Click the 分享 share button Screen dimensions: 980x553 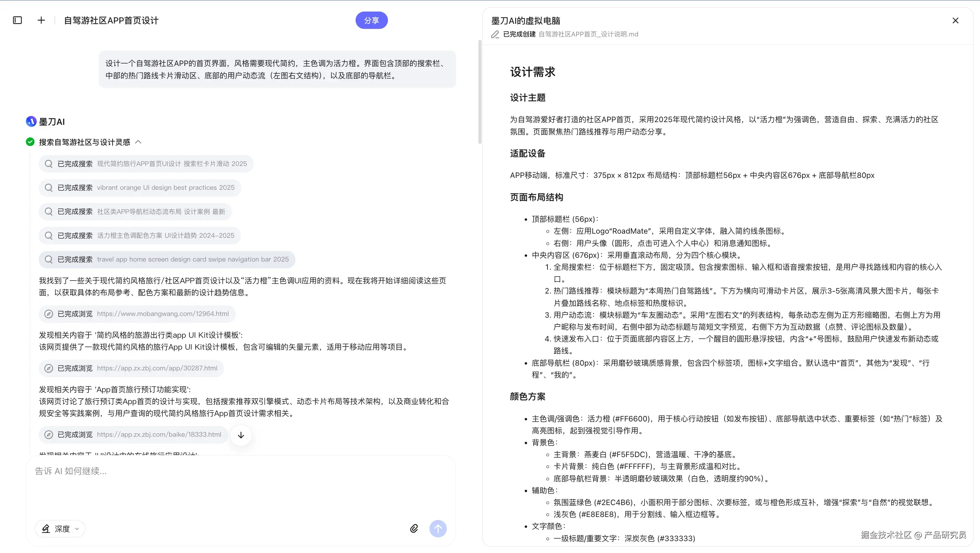[371, 20]
